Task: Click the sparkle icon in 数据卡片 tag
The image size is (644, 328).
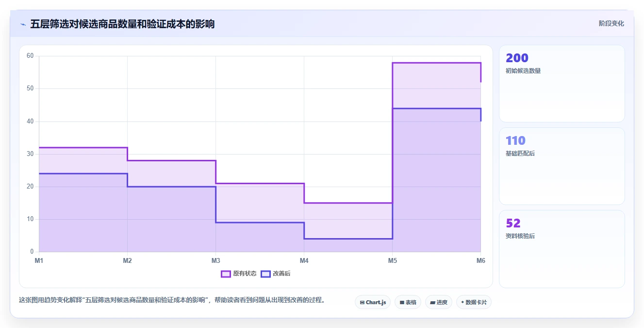Action: pyautogui.click(x=462, y=302)
